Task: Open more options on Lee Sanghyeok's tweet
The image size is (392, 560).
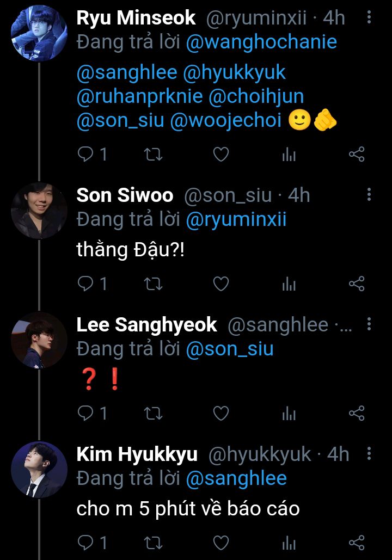Action: click(369, 325)
